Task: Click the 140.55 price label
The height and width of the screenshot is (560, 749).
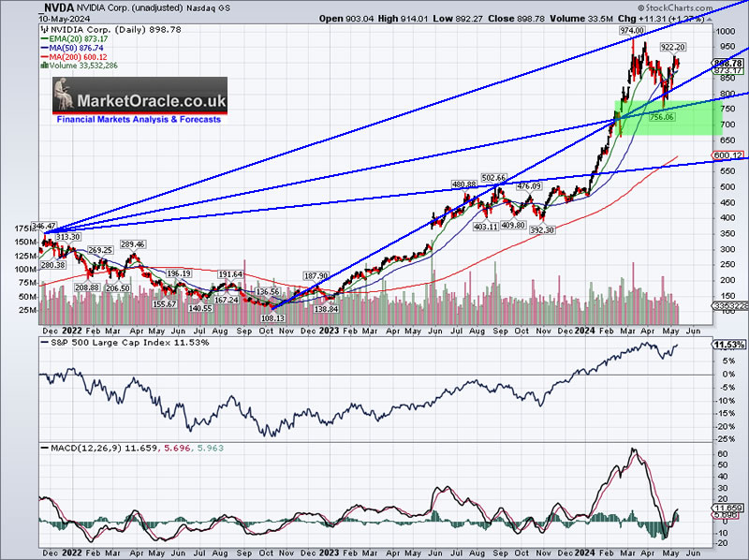Action: (200, 308)
